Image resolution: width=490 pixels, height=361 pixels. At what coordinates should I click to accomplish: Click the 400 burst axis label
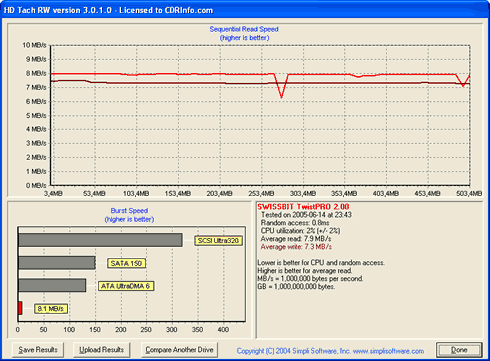click(223, 330)
